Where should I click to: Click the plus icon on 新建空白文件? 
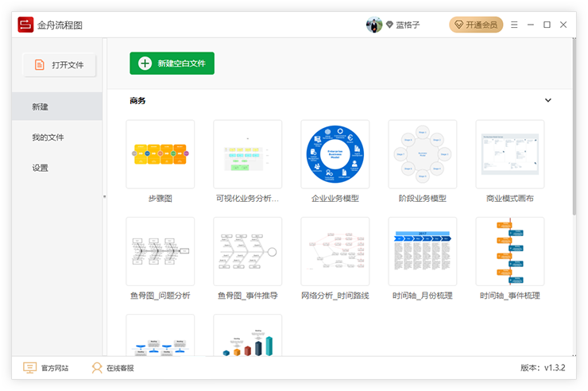click(145, 64)
